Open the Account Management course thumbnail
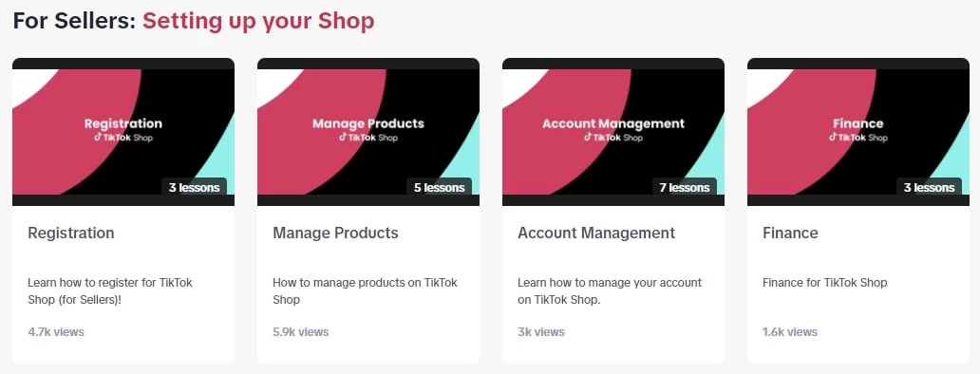 613,132
